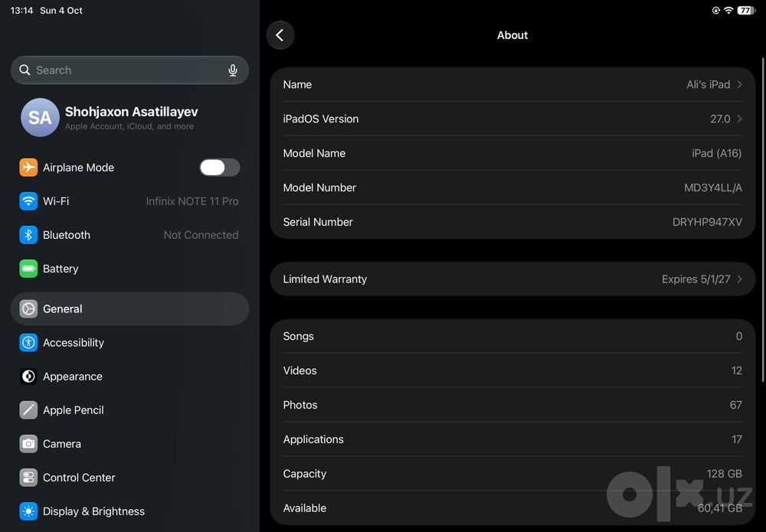Open the Bluetooth menu label

[x=67, y=235]
